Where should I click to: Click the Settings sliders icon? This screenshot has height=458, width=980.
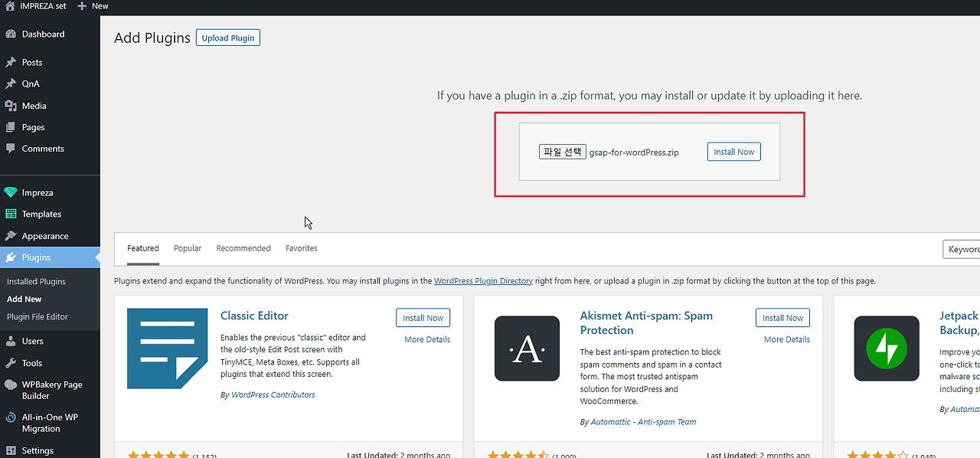coord(11,450)
